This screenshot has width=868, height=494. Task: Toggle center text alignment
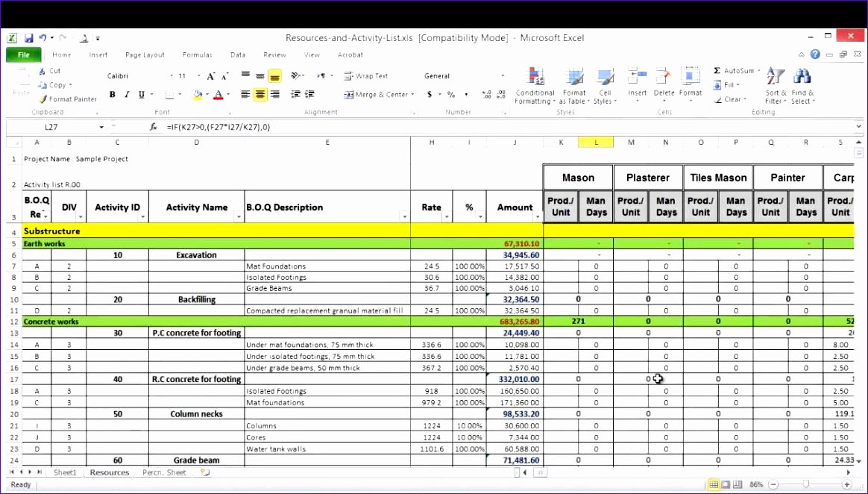[260, 95]
